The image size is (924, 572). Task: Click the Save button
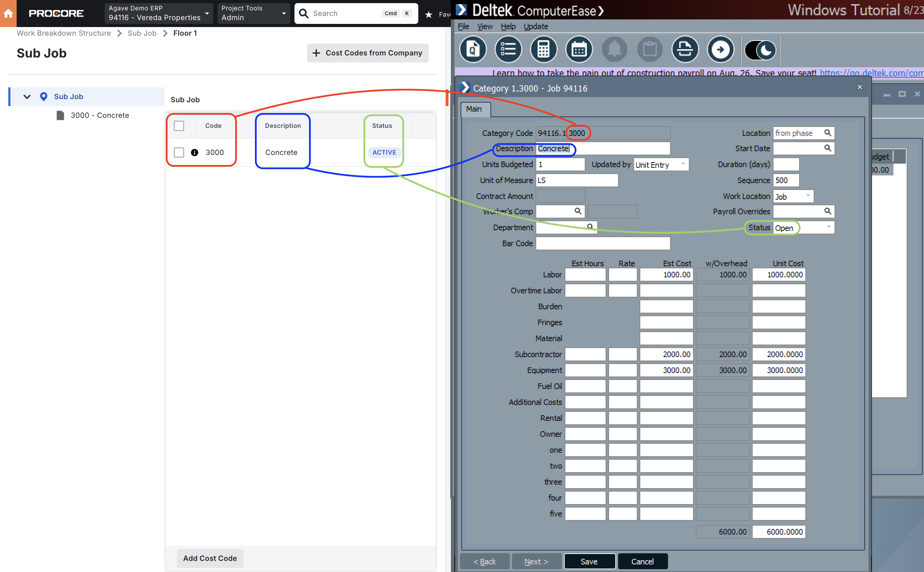tap(589, 561)
